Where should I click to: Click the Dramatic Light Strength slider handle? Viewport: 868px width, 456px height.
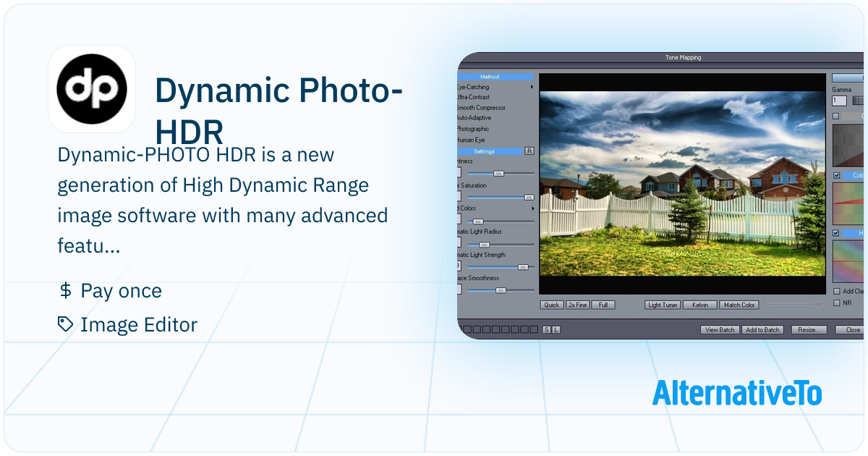point(523,267)
